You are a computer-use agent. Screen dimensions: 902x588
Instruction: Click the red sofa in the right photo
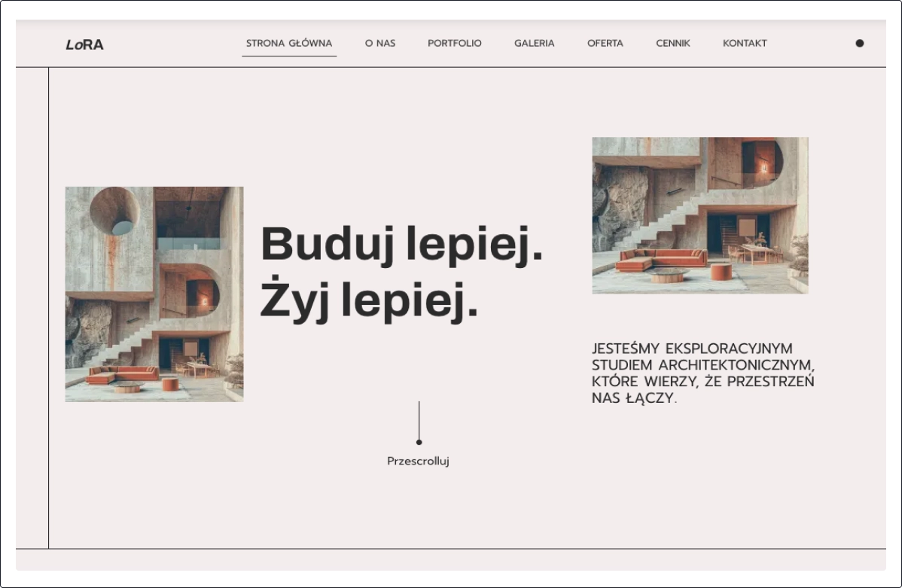tap(663, 258)
